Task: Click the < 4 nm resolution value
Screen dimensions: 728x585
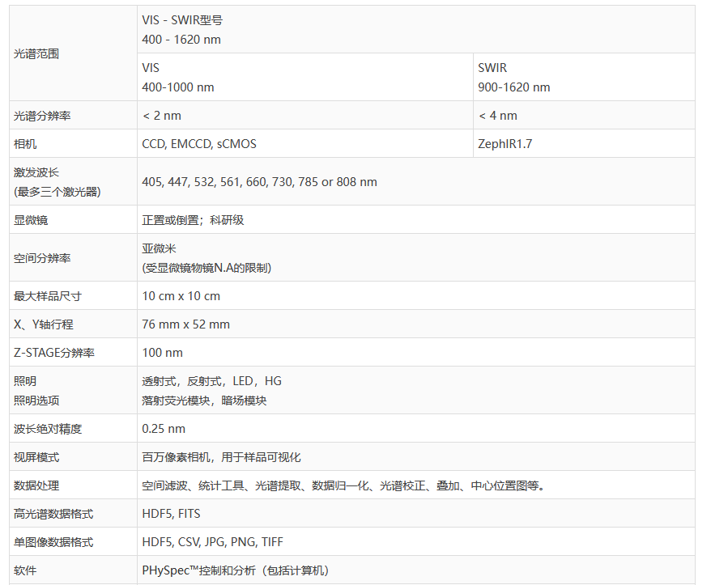Action: click(497, 116)
